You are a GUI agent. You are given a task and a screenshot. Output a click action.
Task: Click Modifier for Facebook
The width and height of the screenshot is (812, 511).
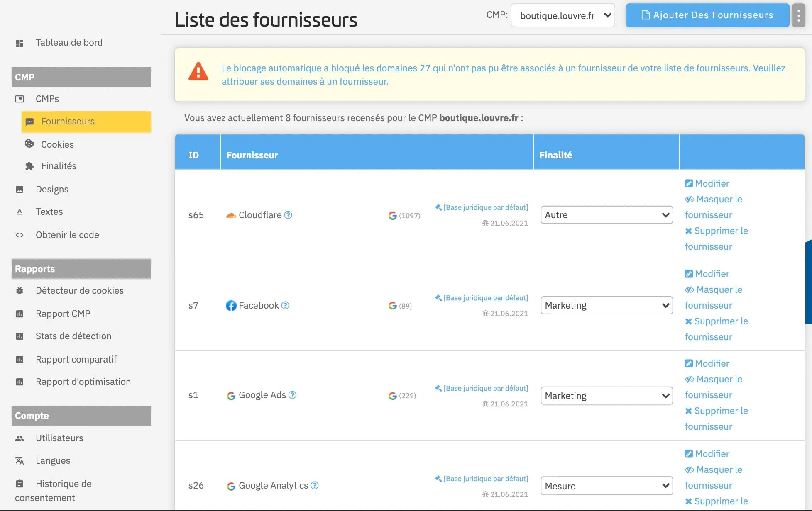click(707, 274)
